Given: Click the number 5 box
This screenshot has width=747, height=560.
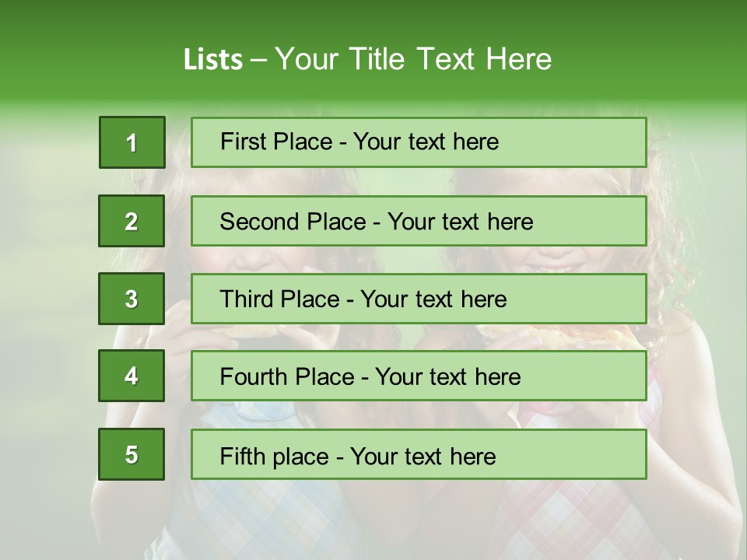Looking at the screenshot, I should point(132,454).
